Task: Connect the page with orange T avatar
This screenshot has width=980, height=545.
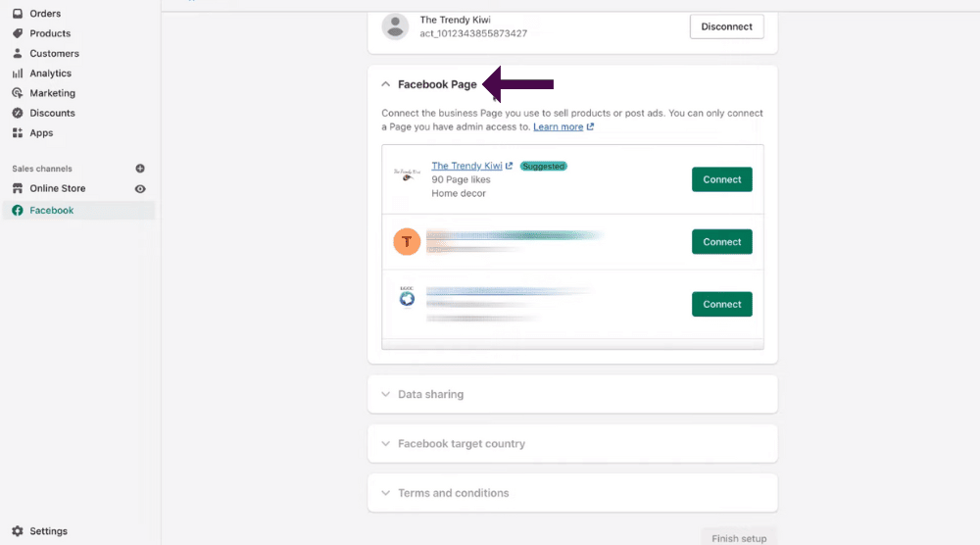Action: (x=722, y=242)
